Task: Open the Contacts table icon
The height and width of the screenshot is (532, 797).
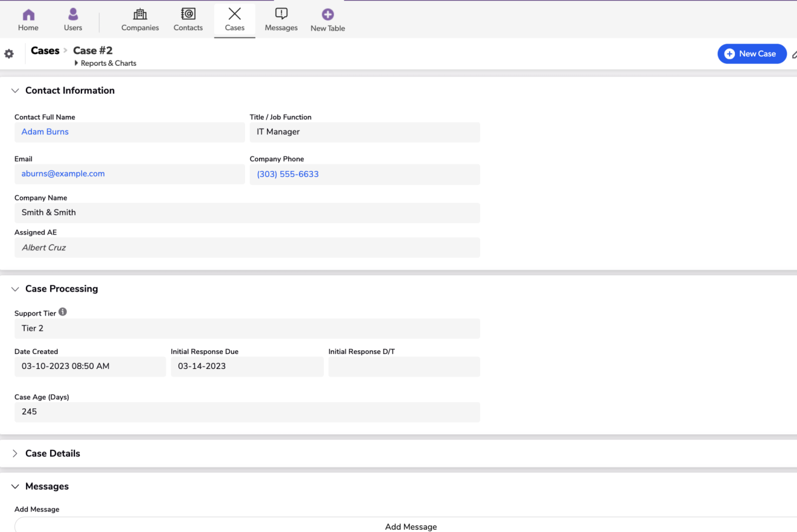Action: tap(188, 14)
